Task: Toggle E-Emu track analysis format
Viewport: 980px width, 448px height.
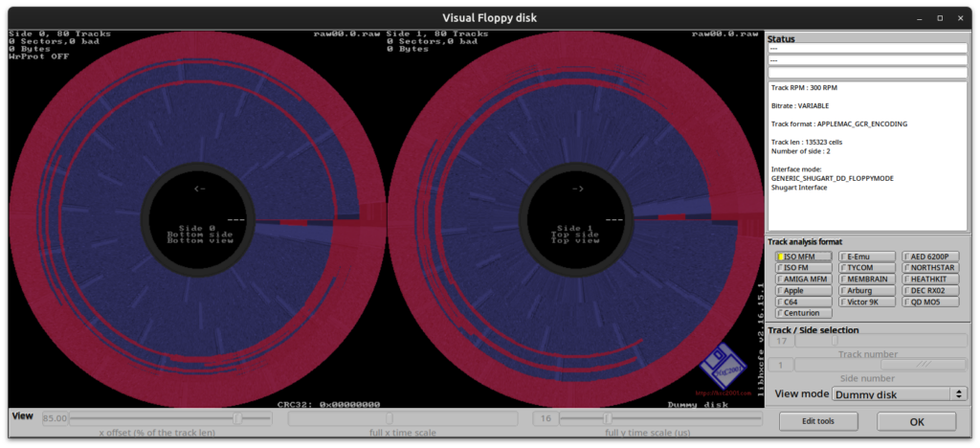Action: coord(867,257)
